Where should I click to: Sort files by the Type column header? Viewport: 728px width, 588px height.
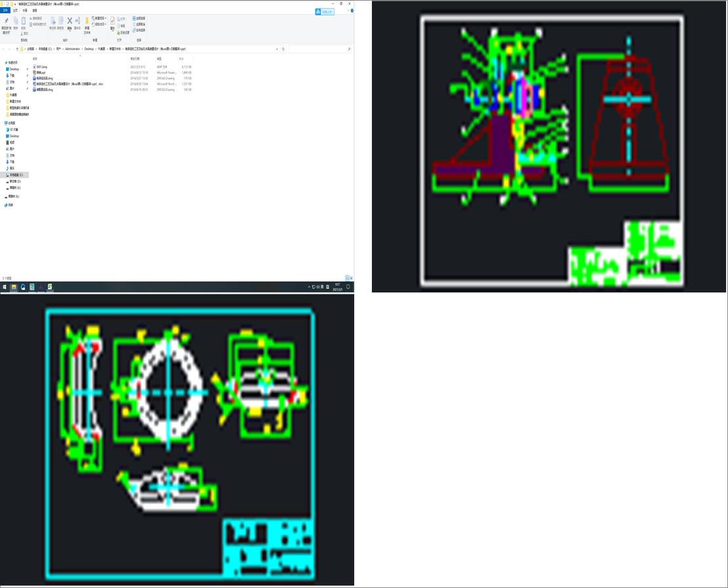159,59
